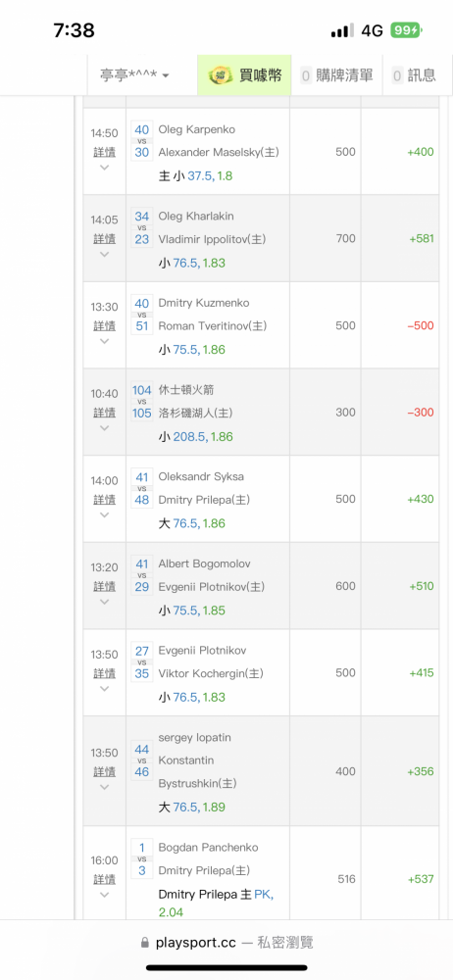Open the 104 vs 105 Rockets-Lakers score box
This screenshot has width=453, height=980.
pyautogui.click(x=142, y=401)
